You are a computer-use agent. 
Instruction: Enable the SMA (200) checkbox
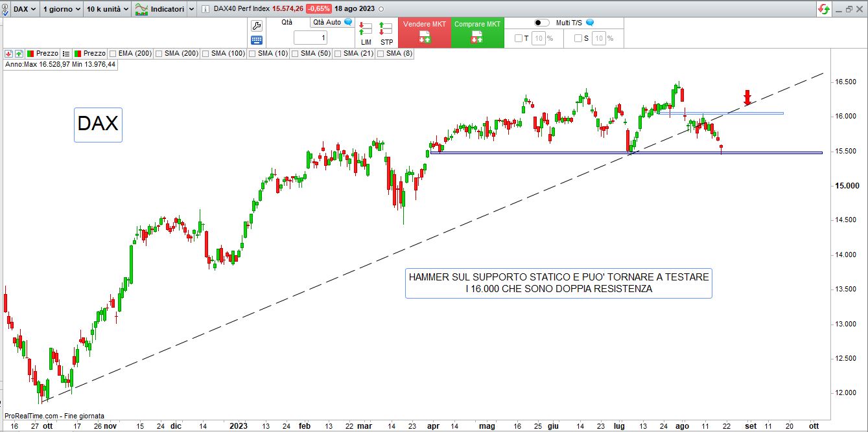pyautogui.click(x=159, y=54)
